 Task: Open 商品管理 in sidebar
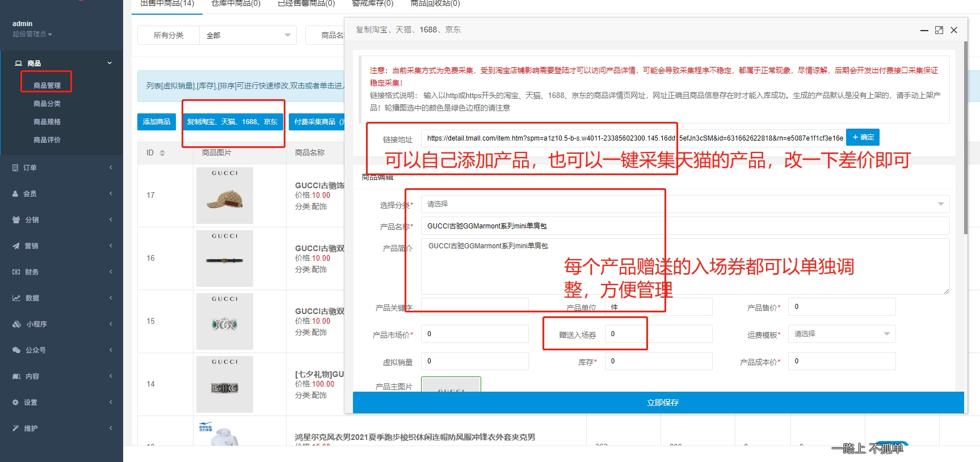coord(47,86)
